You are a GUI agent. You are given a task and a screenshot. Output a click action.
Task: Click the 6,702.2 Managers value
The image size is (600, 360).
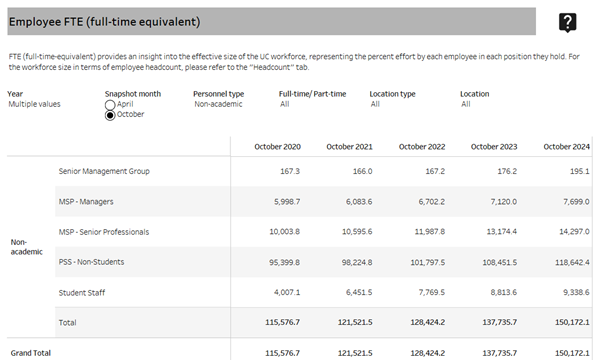tap(432, 202)
